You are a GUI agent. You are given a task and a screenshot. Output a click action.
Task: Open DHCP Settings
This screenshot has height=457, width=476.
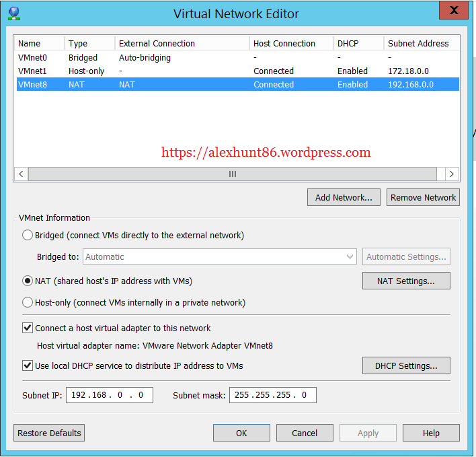point(406,366)
